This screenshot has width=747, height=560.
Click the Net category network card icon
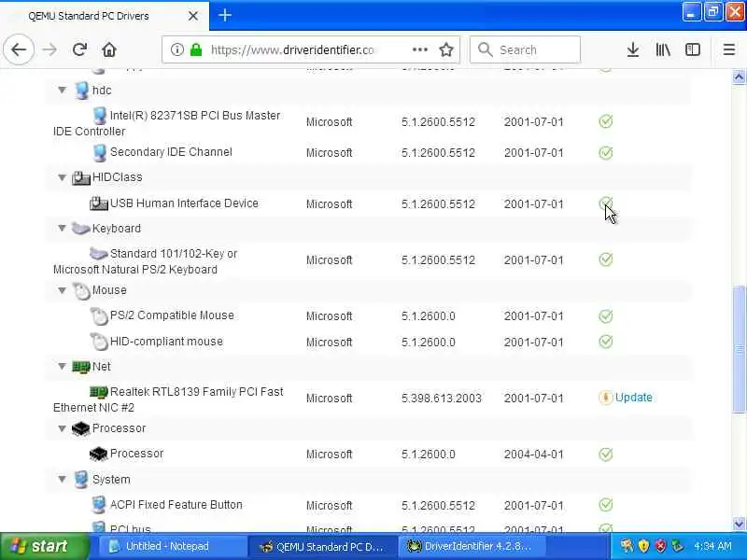[81, 367]
